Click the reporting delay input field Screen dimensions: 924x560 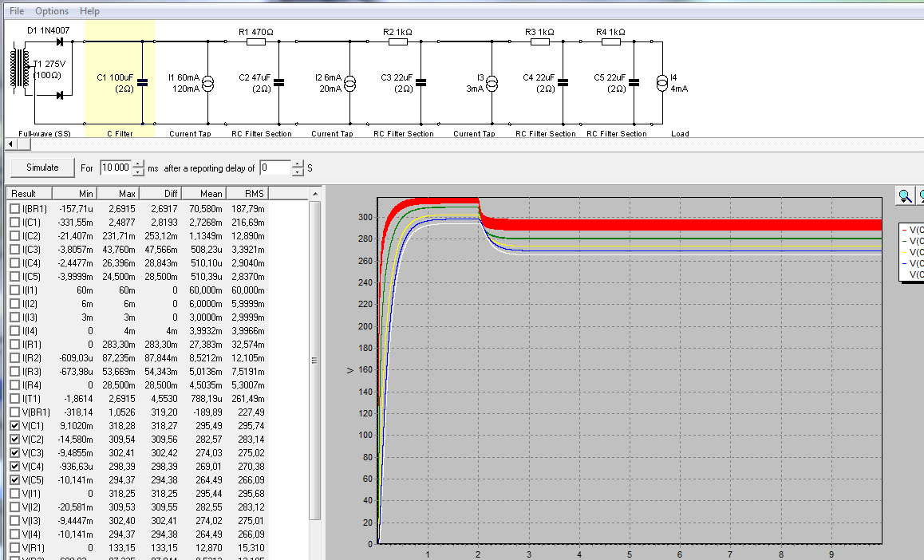coord(274,168)
